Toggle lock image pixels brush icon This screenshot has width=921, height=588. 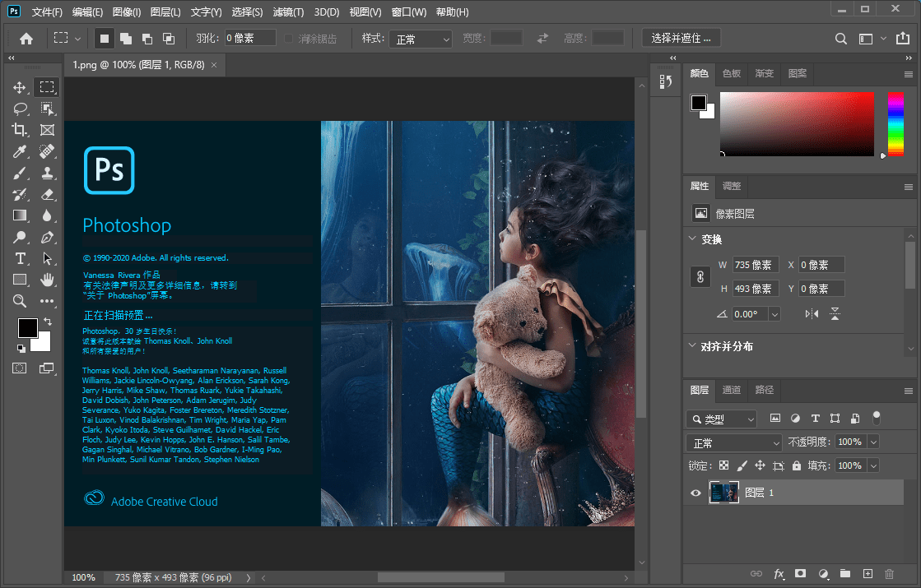pos(742,465)
